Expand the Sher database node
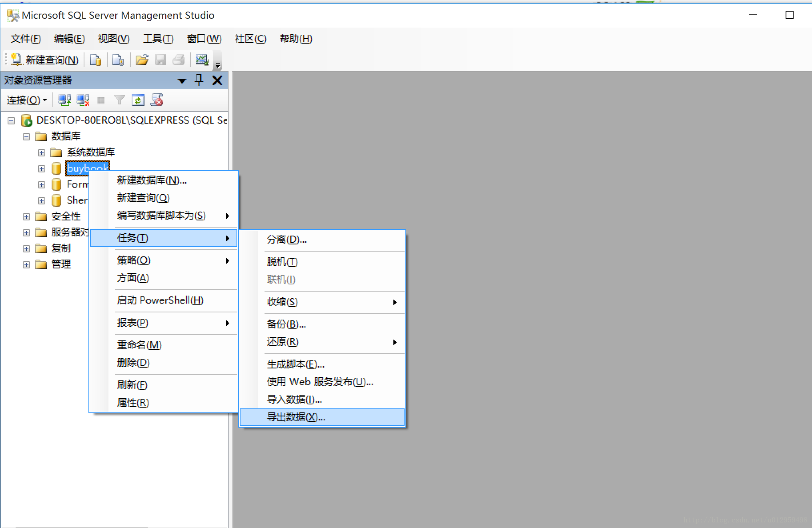This screenshot has width=812, height=528. (x=42, y=201)
